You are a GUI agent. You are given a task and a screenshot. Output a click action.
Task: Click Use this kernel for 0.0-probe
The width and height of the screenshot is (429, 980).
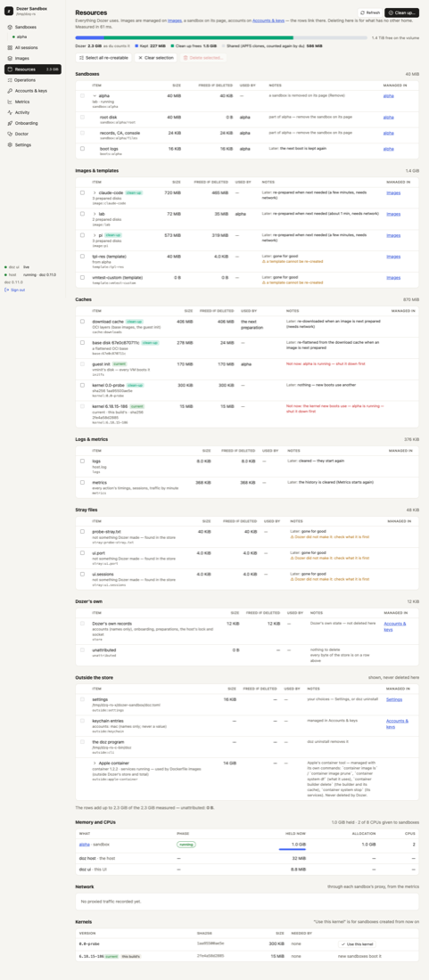tap(358, 943)
